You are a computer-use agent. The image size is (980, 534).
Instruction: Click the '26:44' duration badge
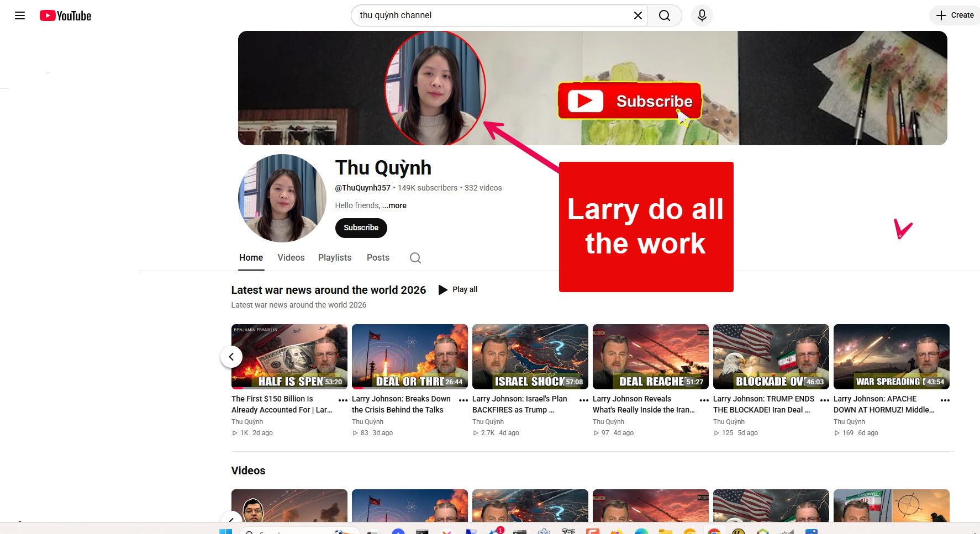click(x=454, y=382)
